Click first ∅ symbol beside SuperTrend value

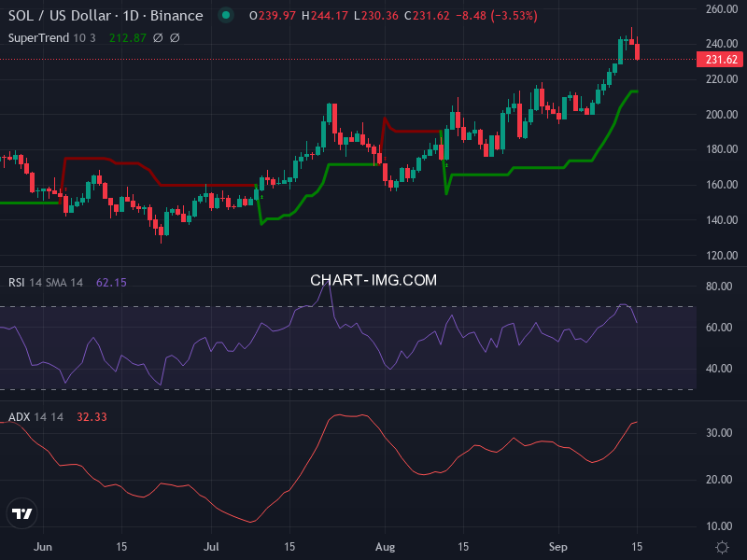coord(158,38)
